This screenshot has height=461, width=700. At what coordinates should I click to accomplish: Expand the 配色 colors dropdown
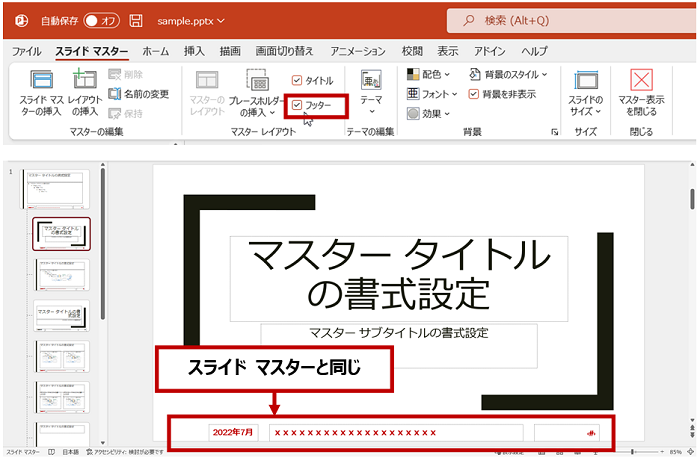[x=428, y=74]
